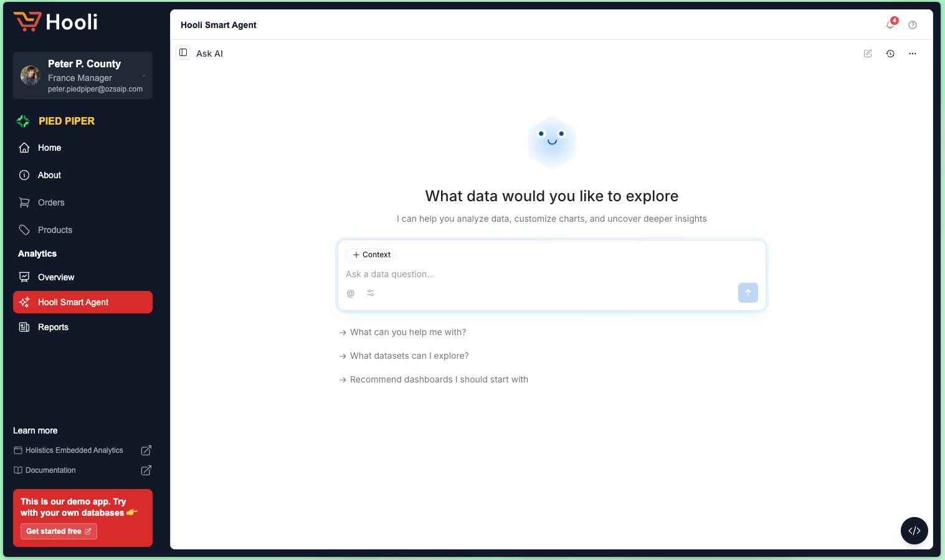This screenshot has width=945, height=560.
Task: Select 'Recommend dashboards I should start with'
Action: (434, 379)
